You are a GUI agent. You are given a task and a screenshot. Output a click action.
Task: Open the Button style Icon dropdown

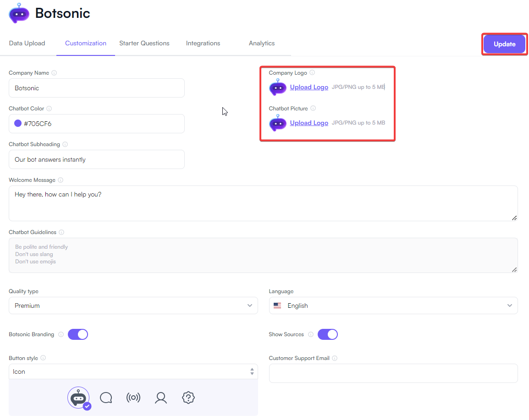pyautogui.click(x=133, y=371)
